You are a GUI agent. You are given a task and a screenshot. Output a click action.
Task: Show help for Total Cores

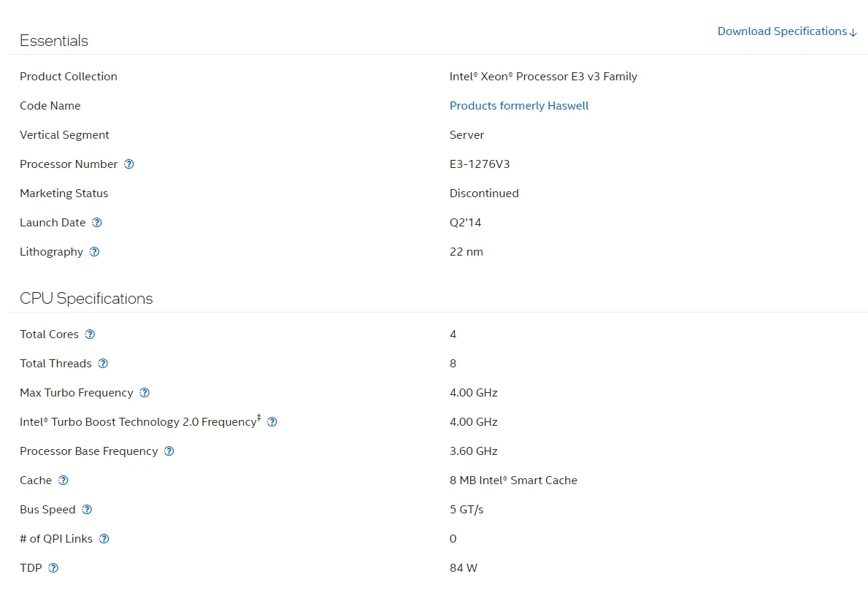click(90, 334)
